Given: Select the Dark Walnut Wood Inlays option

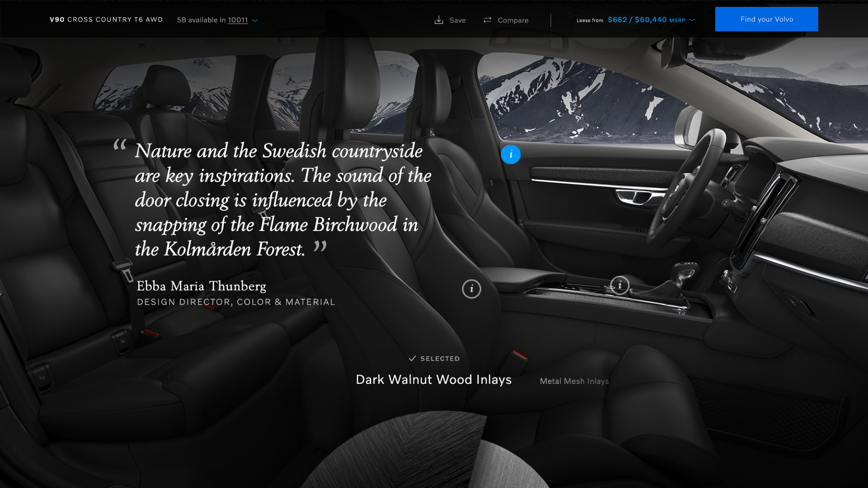Looking at the screenshot, I should point(434,380).
